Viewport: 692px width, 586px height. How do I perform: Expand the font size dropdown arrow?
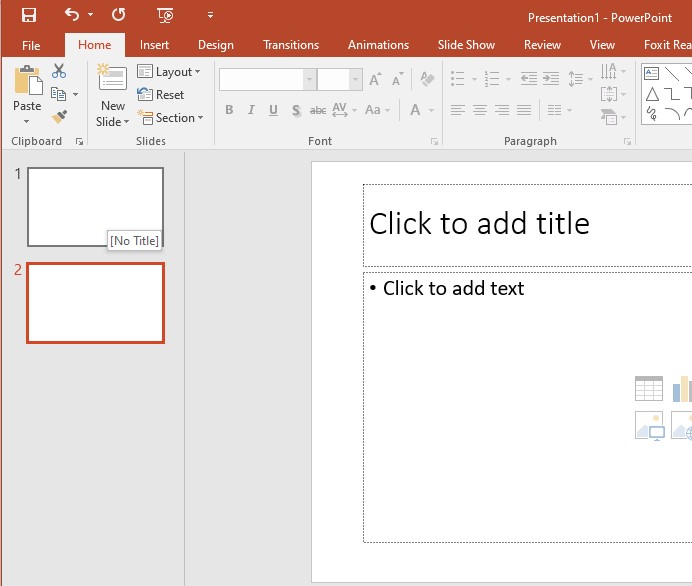(x=356, y=79)
